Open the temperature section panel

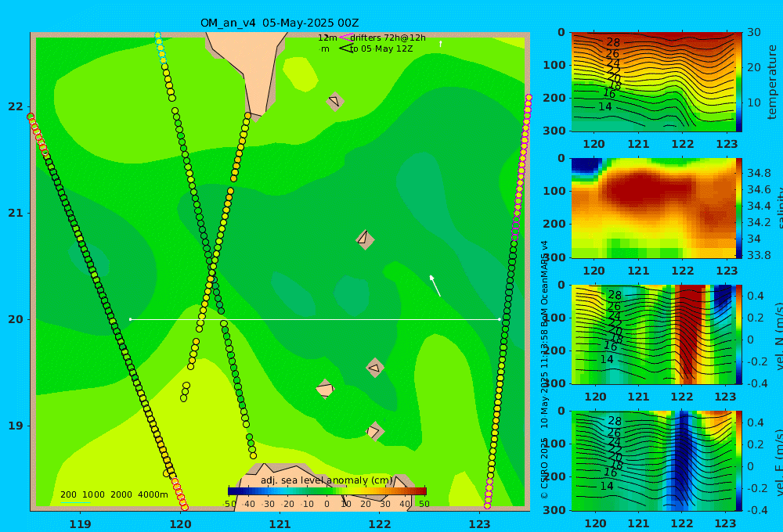point(654,82)
